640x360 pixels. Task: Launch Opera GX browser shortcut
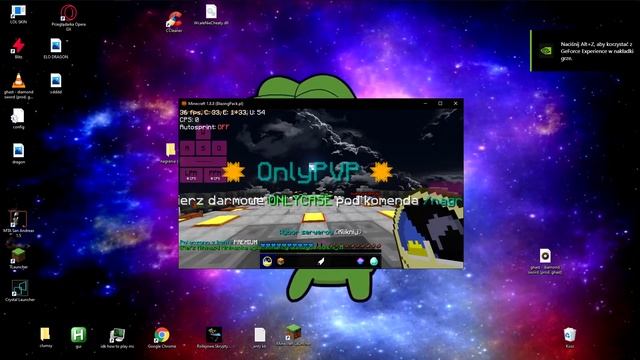(x=68, y=17)
